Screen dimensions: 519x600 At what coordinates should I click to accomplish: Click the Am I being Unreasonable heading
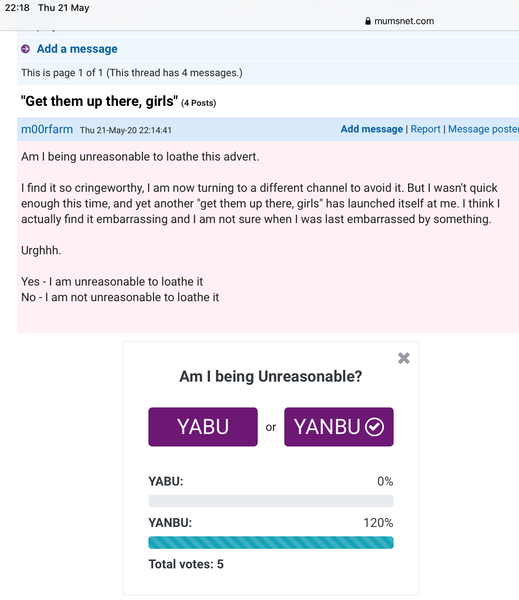[271, 377]
